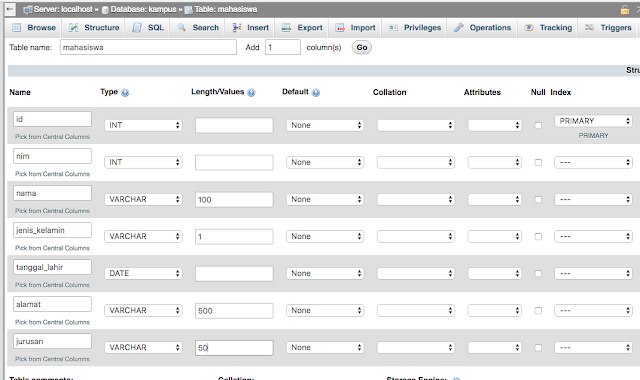
Task: Click the lock icon in header
Action: (624, 9)
